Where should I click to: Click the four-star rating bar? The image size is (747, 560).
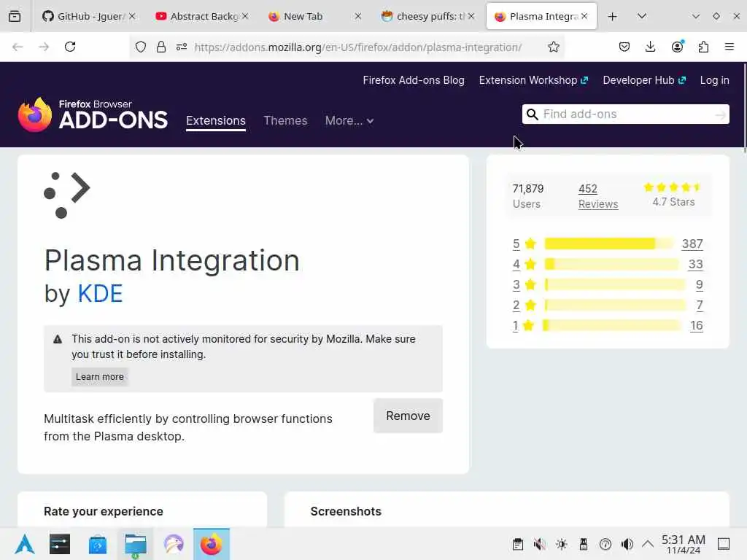[x=612, y=264]
